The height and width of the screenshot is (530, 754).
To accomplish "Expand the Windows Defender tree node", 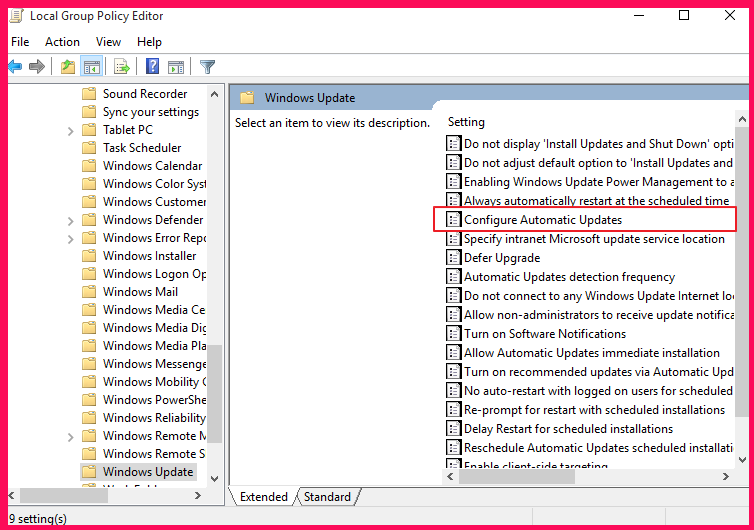I will (x=70, y=220).
